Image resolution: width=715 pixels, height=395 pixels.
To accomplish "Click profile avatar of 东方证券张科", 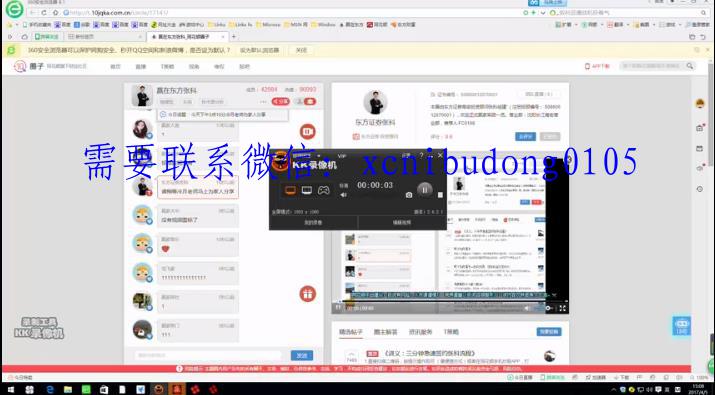I will coord(376,103).
